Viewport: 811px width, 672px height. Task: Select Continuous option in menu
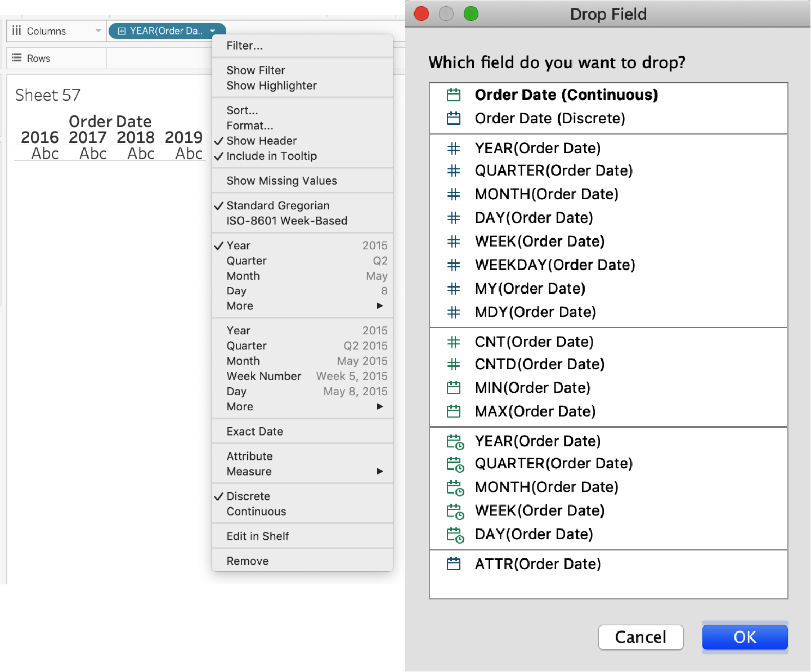[302, 512]
